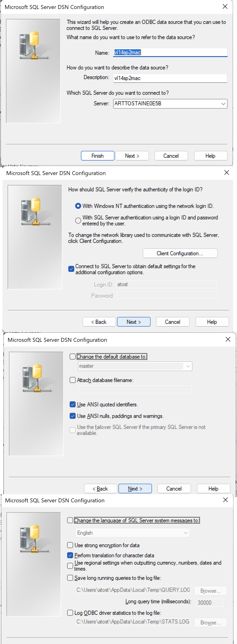Click the QUERY.LOG file path field
Viewport: 237px width, 644px height.
[x=133, y=590]
